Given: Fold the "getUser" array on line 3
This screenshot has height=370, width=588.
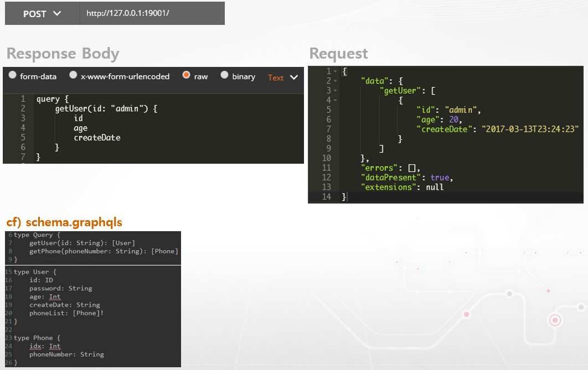Looking at the screenshot, I should (x=336, y=91).
